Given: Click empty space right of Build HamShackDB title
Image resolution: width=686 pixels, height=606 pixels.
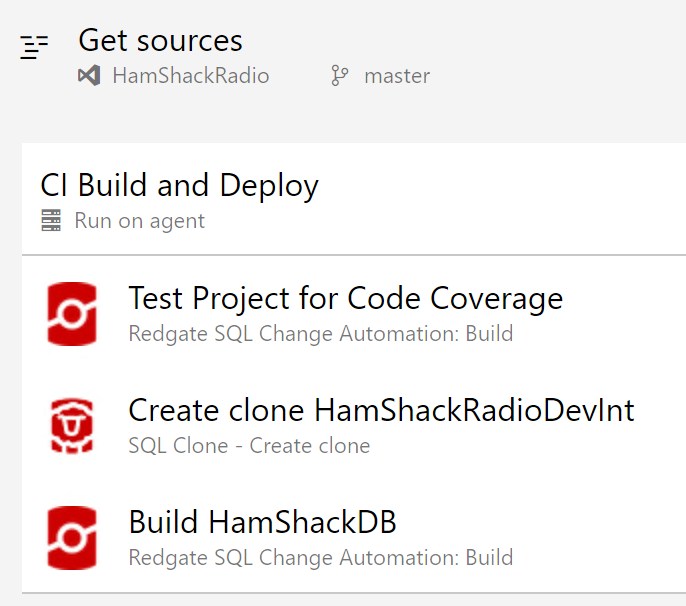Looking at the screenshot, I should 538,522.
